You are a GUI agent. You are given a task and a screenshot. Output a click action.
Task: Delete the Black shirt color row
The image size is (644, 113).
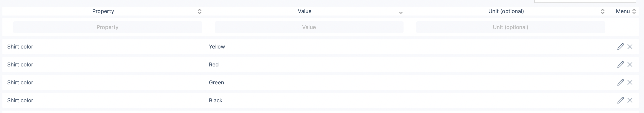[630, 100]
